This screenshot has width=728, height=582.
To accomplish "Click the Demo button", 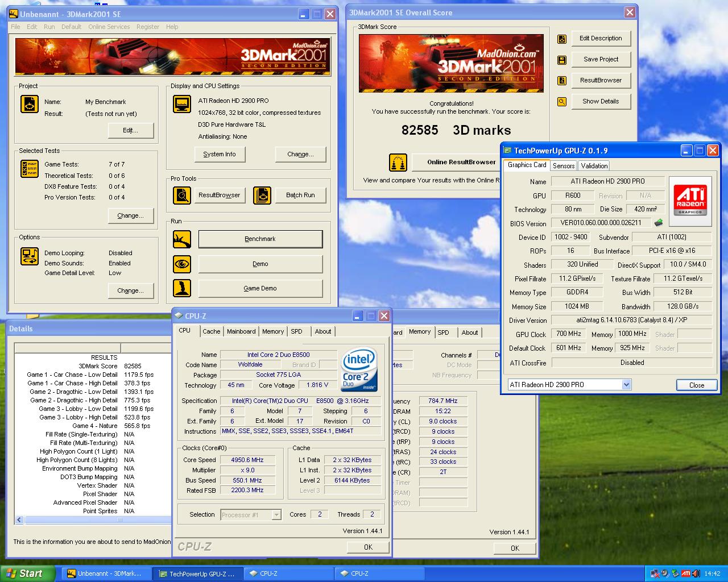I will 260,264.
